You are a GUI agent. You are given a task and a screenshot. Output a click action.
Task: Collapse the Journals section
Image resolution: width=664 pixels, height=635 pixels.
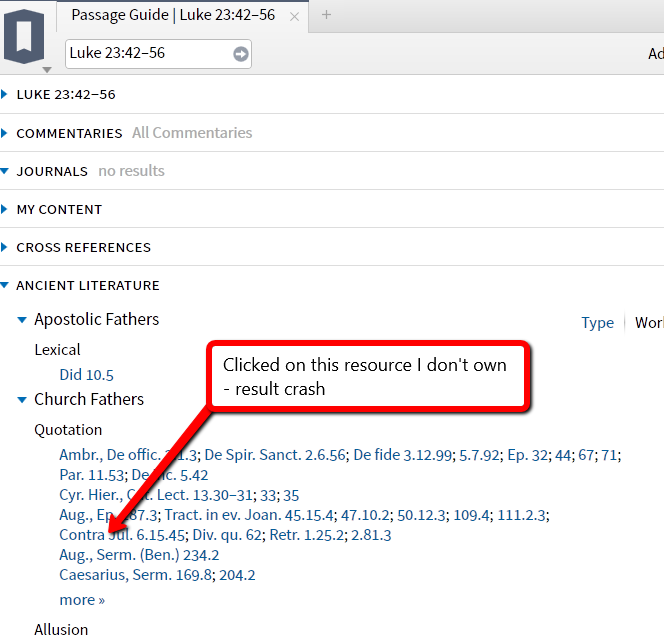click(x=5, y=171)
